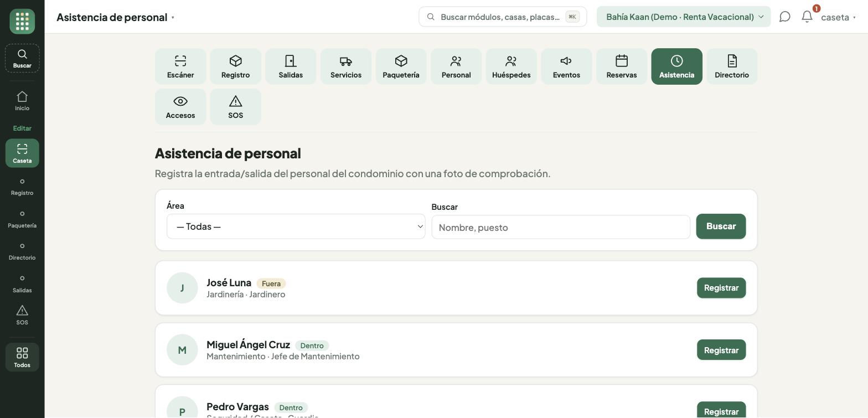Image resolution: width=868 pixels, height=418 pixels.
Task: Select Caseta in the sidebar
Action: pos(22,153)
